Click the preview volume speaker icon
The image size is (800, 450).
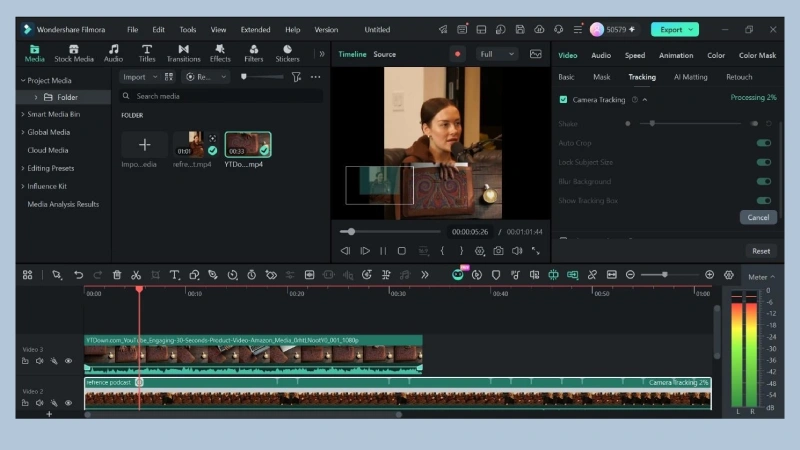(517, 251)
